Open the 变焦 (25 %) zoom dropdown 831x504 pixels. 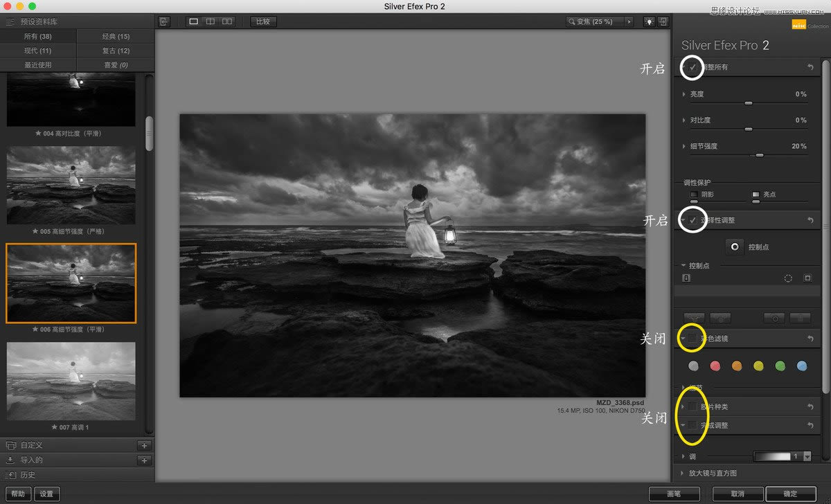click(x=629, y=21)
